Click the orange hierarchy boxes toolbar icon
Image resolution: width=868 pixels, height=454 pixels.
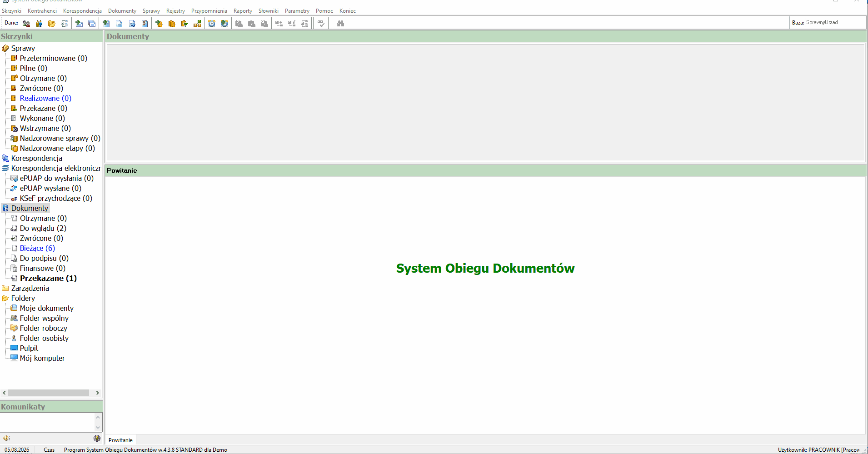pyautogui.click(x=197, y=24)
